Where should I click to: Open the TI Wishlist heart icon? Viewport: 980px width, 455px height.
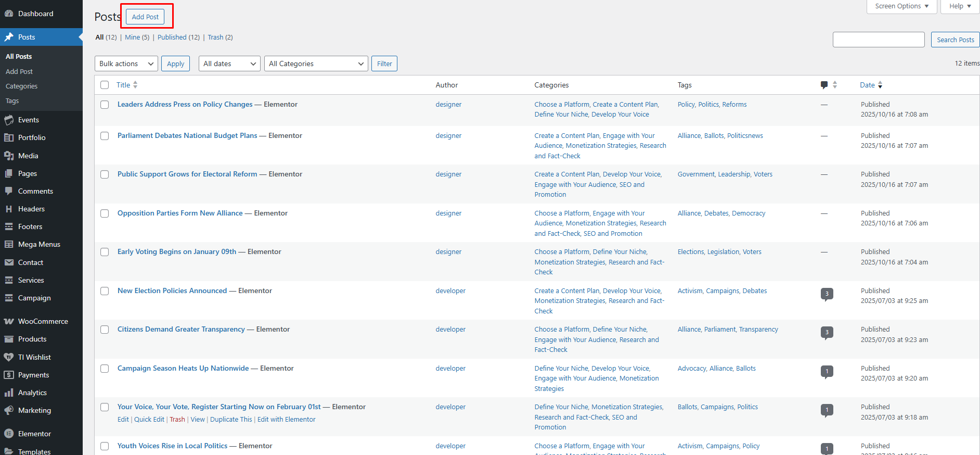tap(9, 357)
